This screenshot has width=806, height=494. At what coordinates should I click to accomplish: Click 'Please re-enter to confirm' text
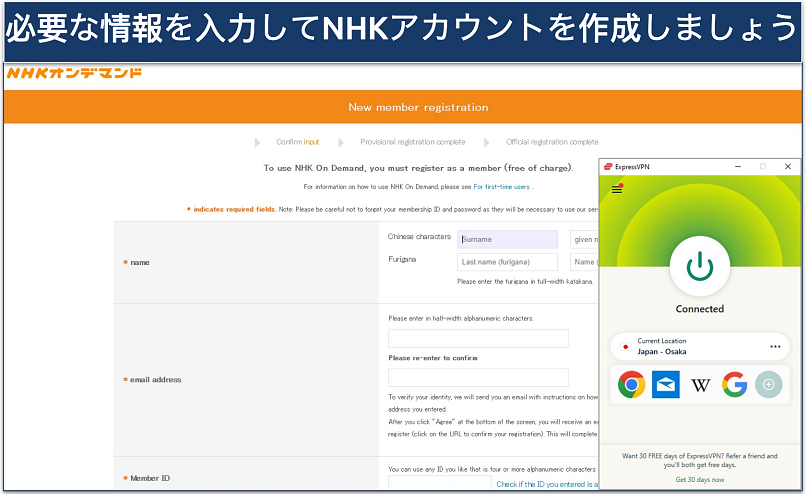[x=433, y=358]
